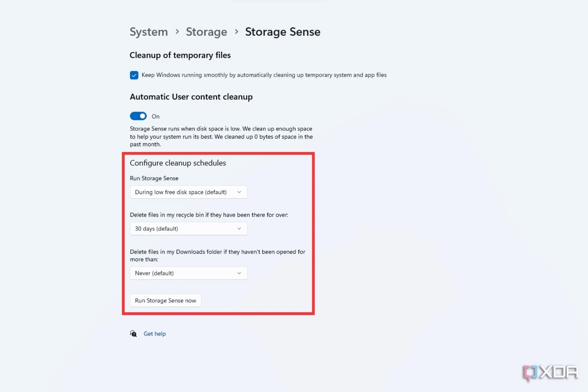Navigate back to System settings via breadcrumb
Screen dimensions: 588x392
coord(148,32)
